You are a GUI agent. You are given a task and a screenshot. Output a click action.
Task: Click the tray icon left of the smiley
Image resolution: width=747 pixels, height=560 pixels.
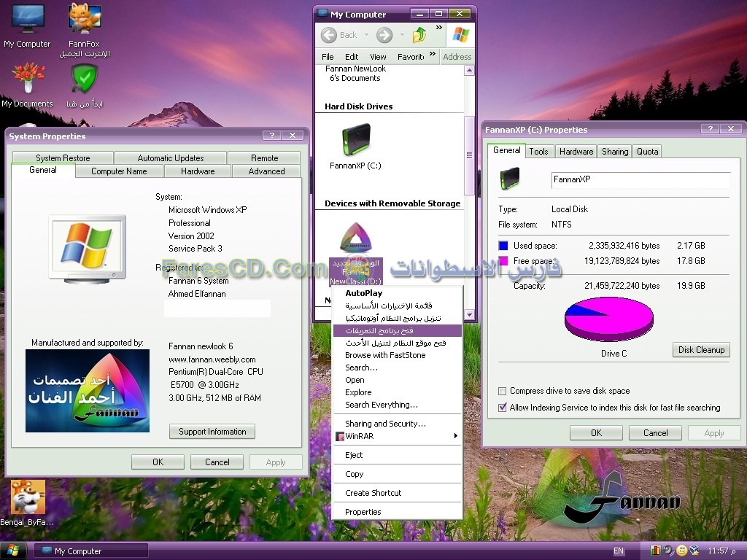coord(669,551)
